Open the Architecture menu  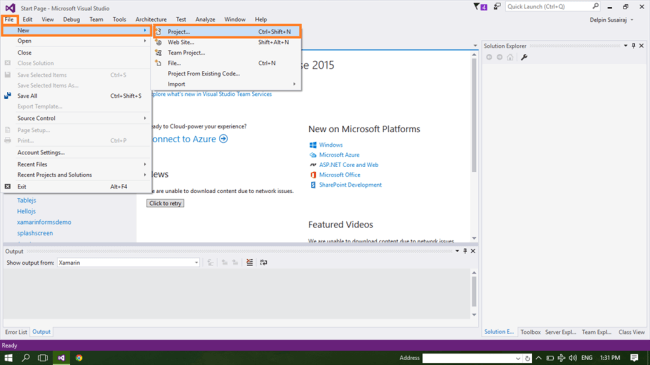[x=151, y=19]
